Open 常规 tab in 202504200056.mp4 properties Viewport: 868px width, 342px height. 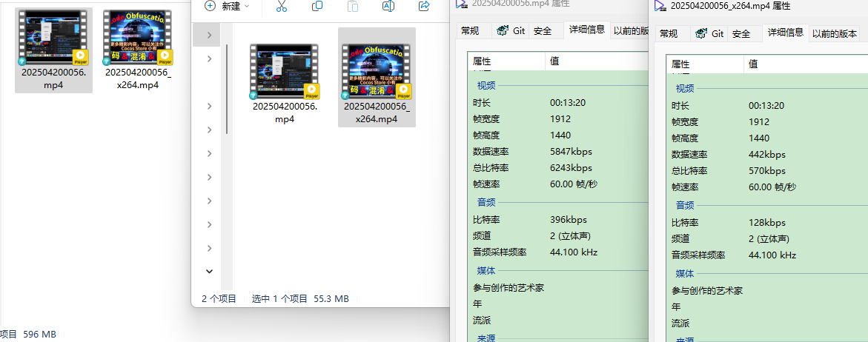(x=470, y=31)
